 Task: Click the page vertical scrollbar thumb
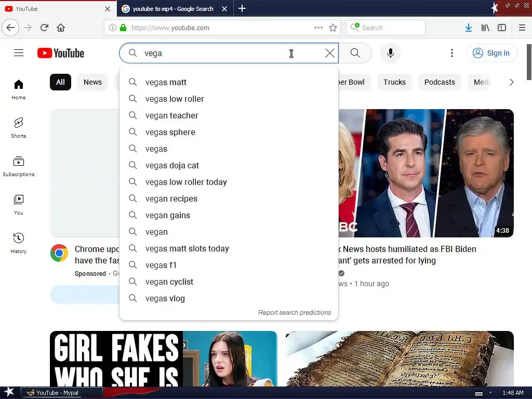pyautogui.click(x=529, y=62)
